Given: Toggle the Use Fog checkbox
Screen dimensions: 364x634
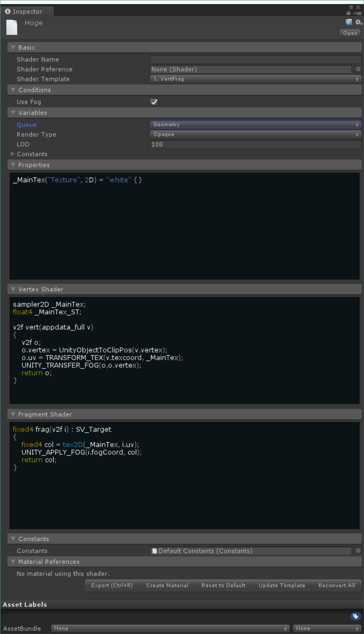Looking at the screenshot, I should pos(154,102).
